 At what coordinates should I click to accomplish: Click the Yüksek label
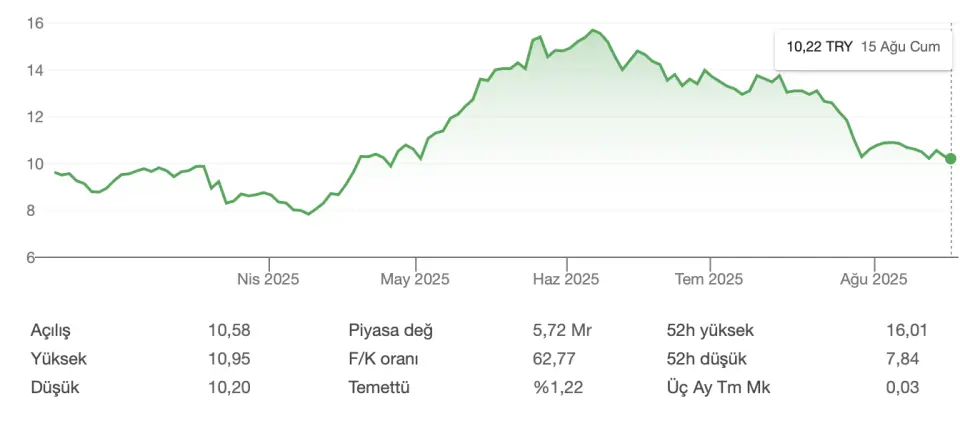(59, 359)
